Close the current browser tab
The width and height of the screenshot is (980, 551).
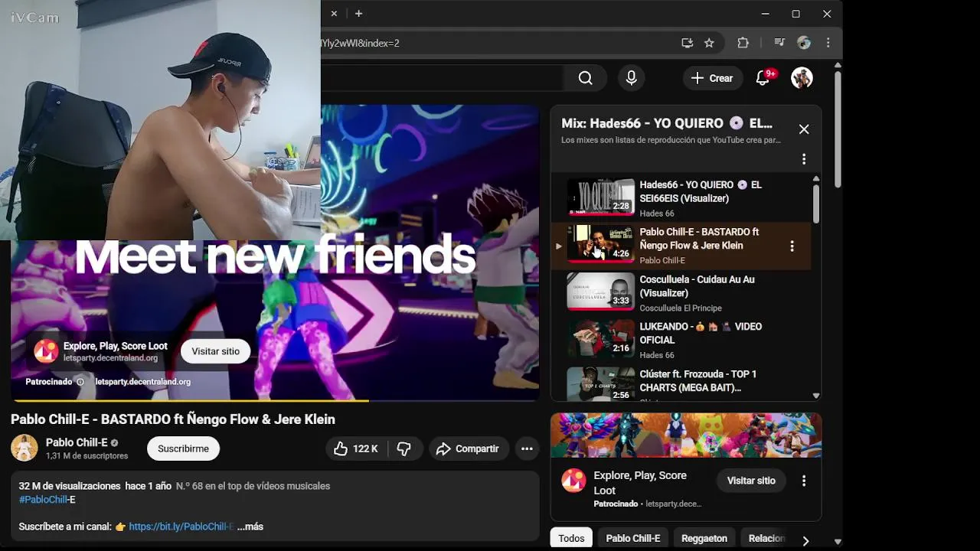click(x=334, y=13)
